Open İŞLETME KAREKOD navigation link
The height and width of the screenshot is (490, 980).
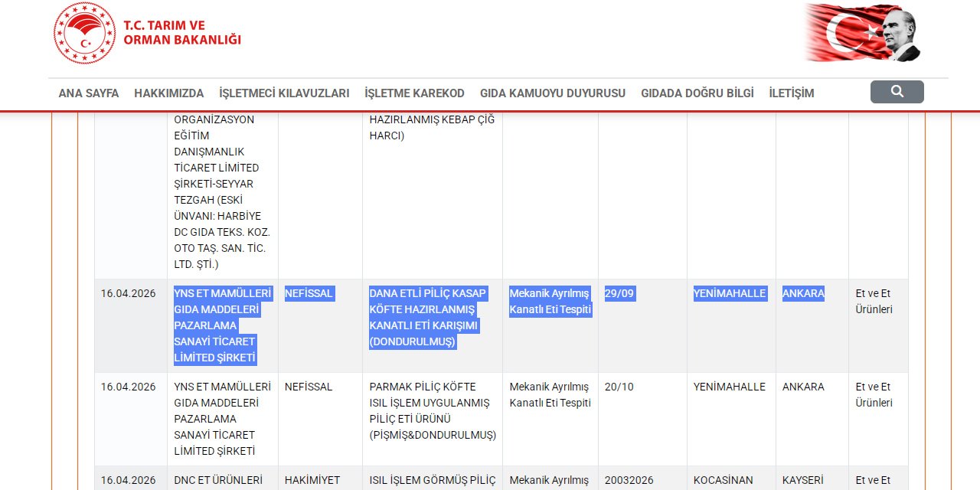tap(414, 93)
